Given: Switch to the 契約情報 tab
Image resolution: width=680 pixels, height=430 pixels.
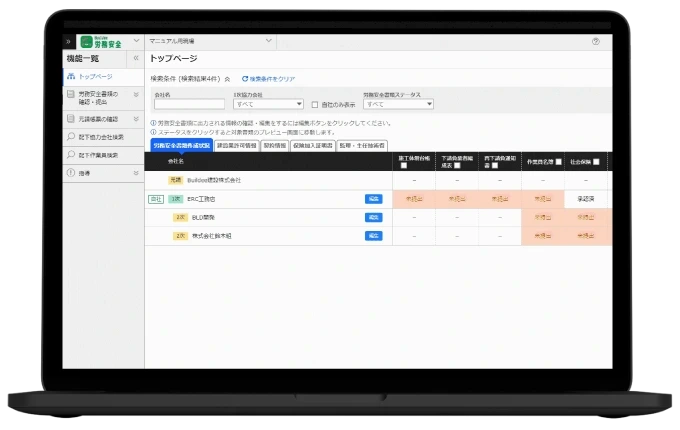Looking at the screenshot, I should click(x=275, y=146).
